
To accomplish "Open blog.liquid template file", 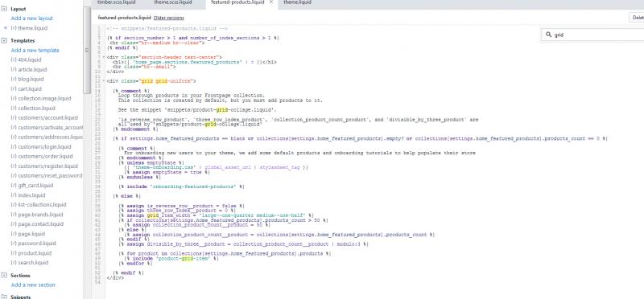I will tap(27, 79).
